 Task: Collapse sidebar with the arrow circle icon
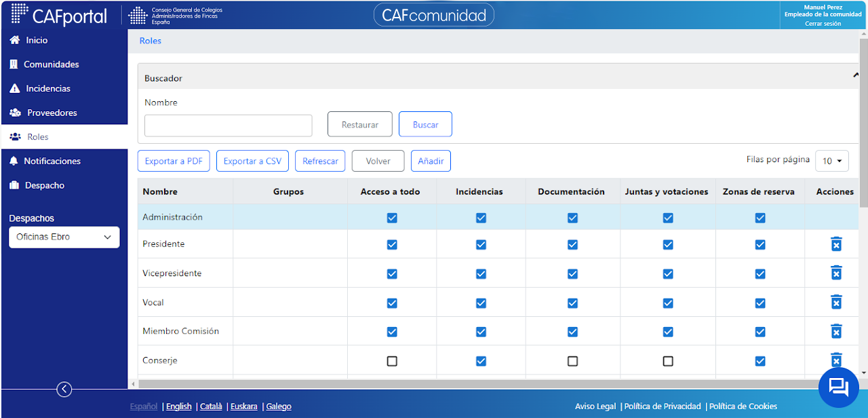coord(64,389)
